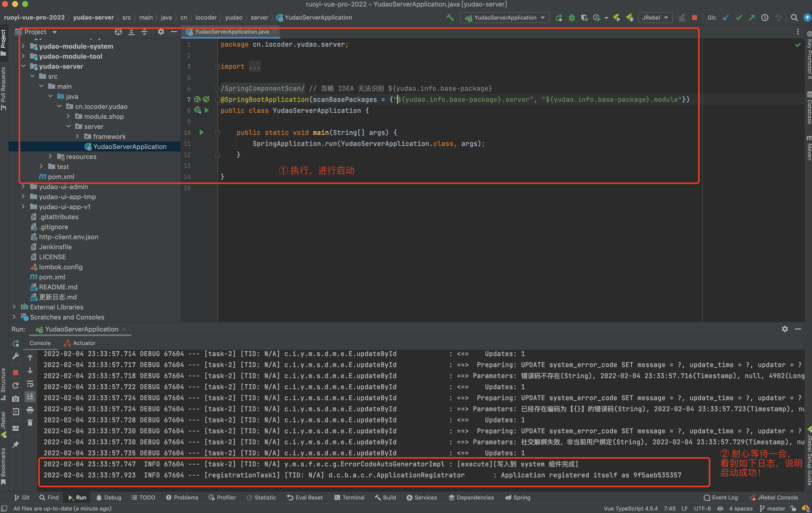Expand the yudao-module-tool folder
The width and height of the screenshot is (812, 513).
pyautogui.click(x=23, y=56)
